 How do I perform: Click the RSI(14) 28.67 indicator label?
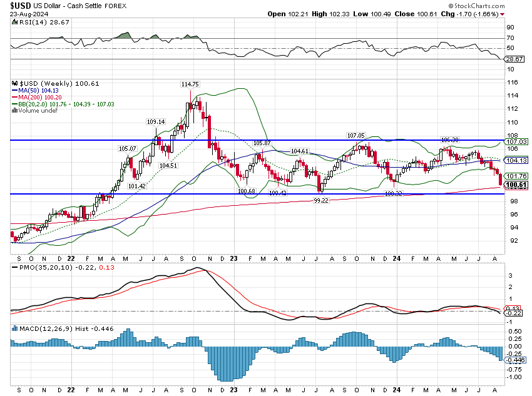pos(41,21)
